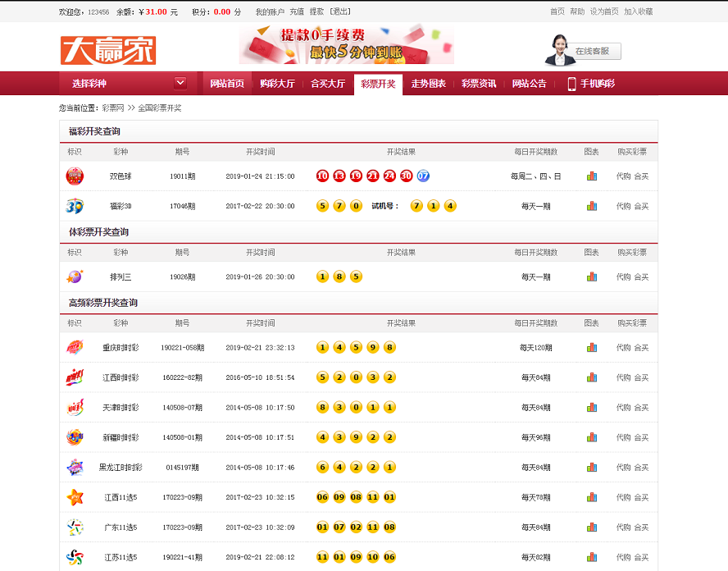
Task: Open 在线客服 customer service
Action: [x=594, y=51]
